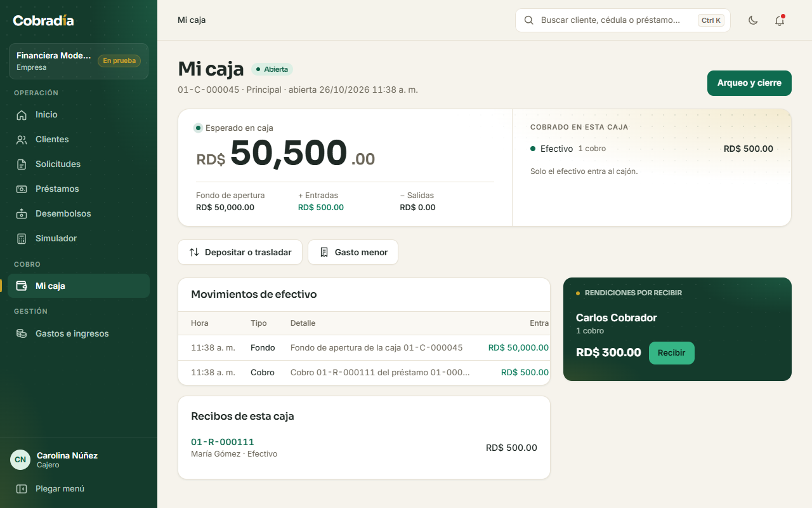The height and width of the screenshot is (508, 812).
Task: Click the María Gómez · Efectivo text
Action: click(234, 454)
